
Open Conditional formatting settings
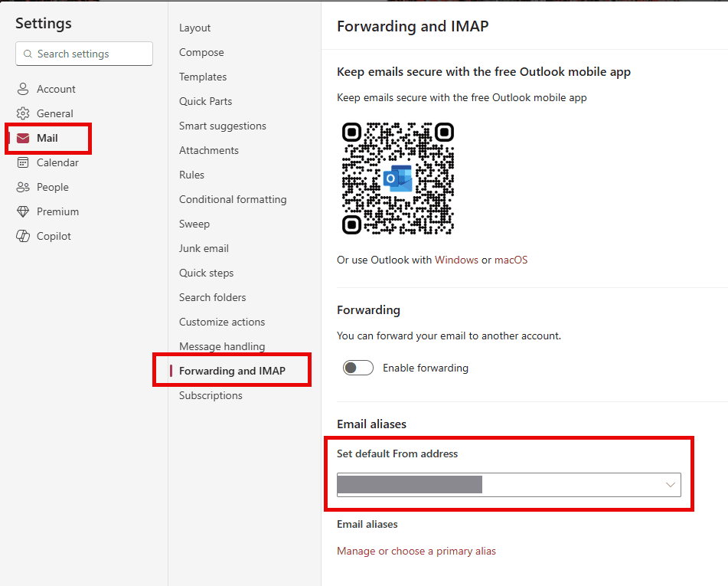click(x=233, y=199)
